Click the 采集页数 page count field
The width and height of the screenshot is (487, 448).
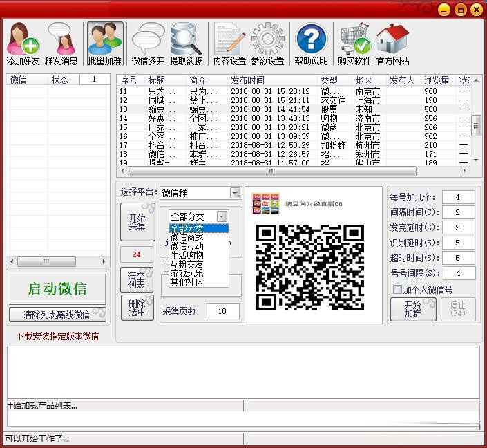(x=222, y=311)
